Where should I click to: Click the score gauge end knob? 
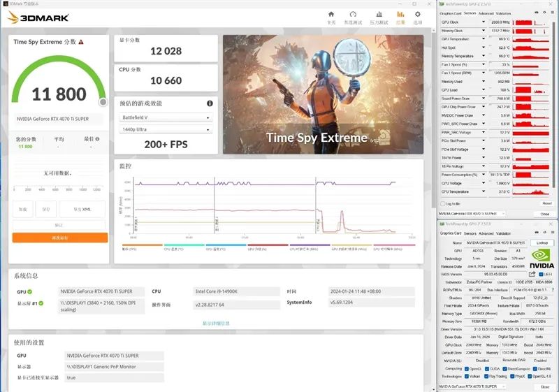pos(103,102)
